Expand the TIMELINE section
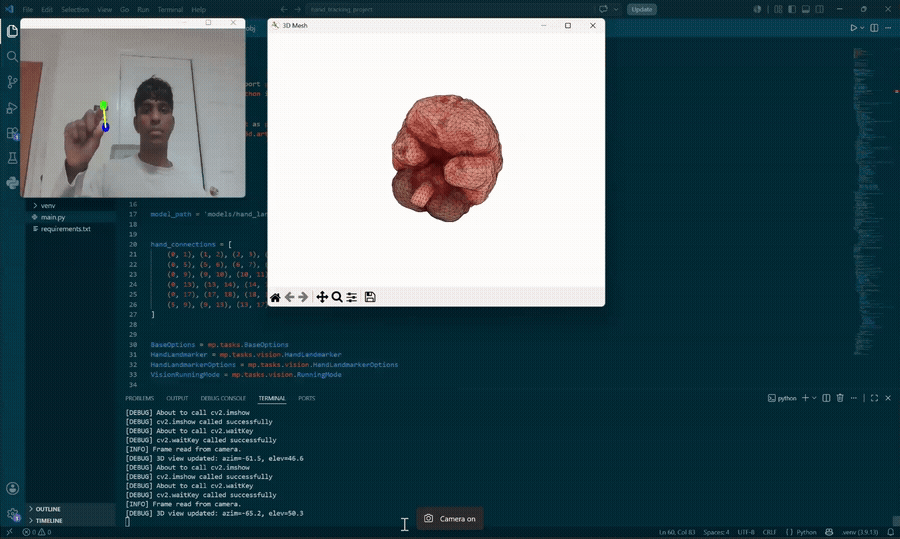 [71, 521]
